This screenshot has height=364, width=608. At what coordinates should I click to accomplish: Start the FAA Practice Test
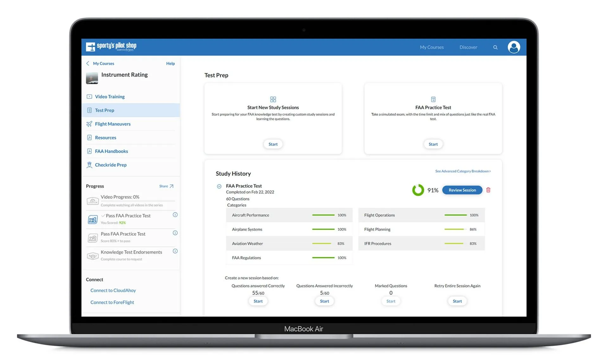click(x=433, y=144)
